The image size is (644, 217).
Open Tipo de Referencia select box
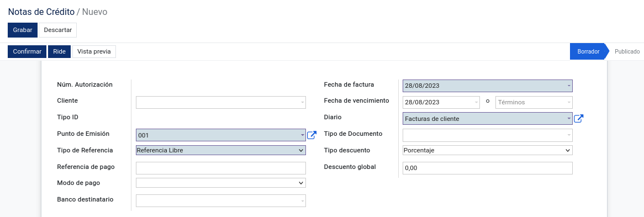[x=221, y=150]
